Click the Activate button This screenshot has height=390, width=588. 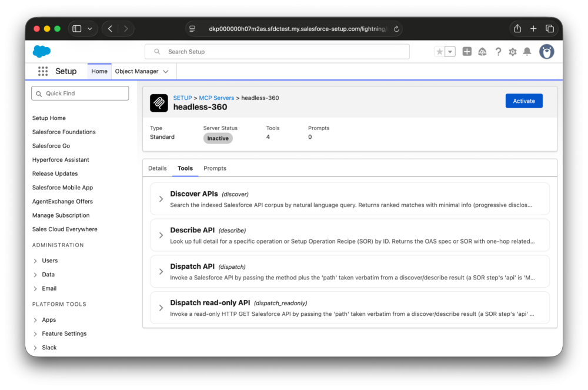coord(524,101)
